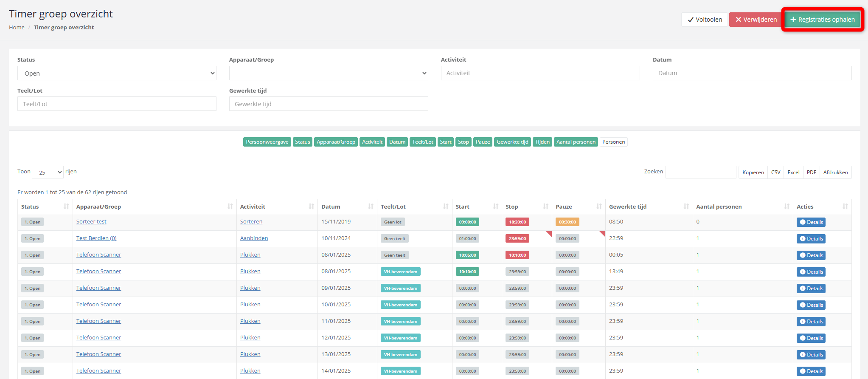Screen dimensions: 868x379
Task: Sort the Aantal personen column
Action: (787, 206)
